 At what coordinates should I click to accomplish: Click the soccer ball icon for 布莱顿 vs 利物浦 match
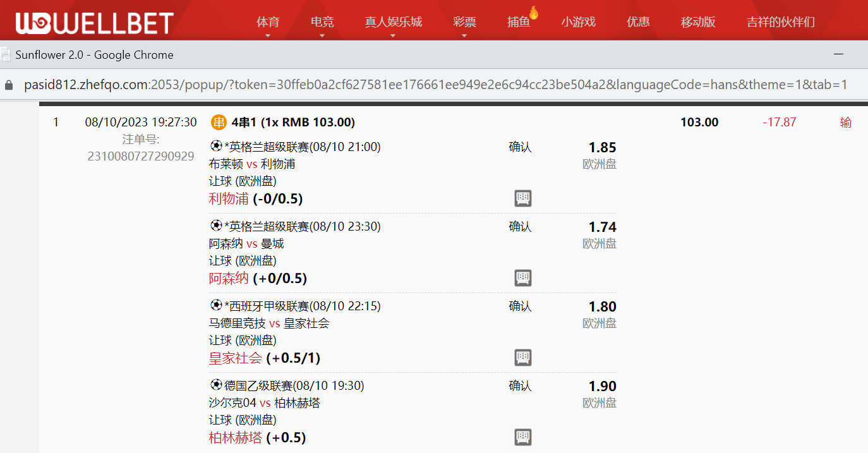216,147
